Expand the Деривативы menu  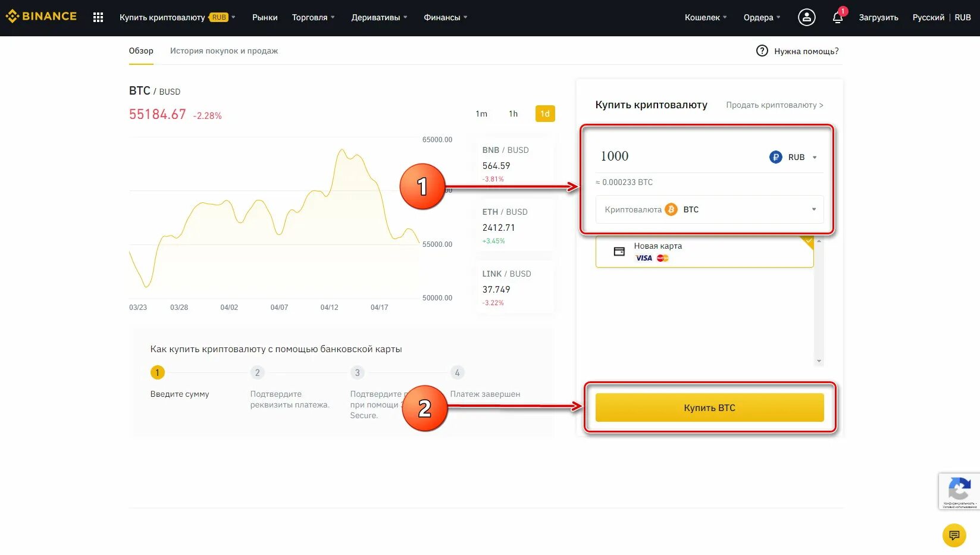tap(379, 17)
